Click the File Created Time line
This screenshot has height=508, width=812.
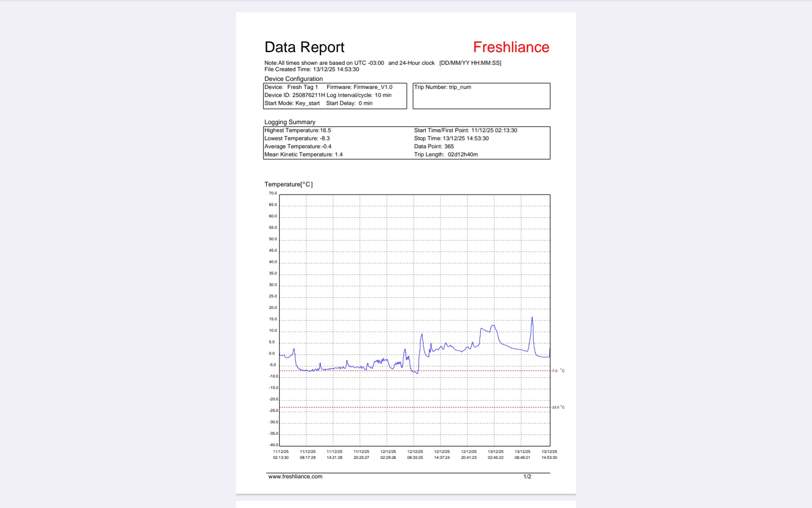(x=311, y=69)
